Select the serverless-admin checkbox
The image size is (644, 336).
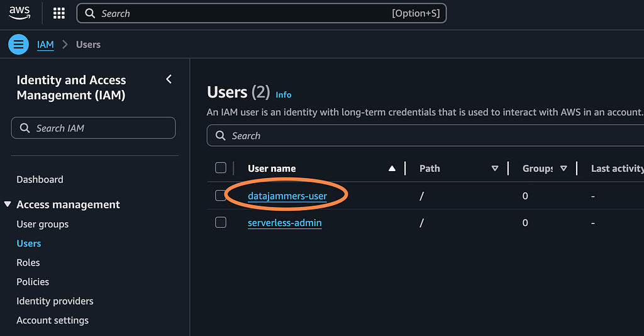[x=221, y=223]
